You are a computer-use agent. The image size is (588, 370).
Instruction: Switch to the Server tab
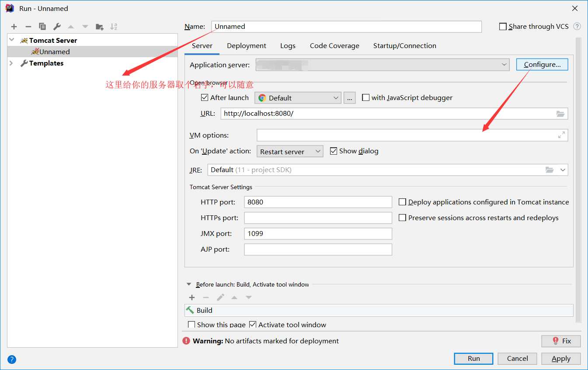pos(202,45)
